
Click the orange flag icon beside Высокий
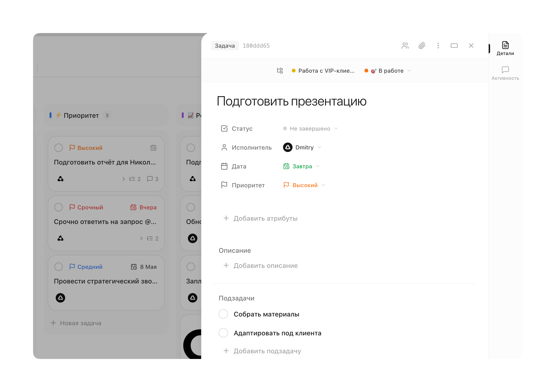[x=286, y=185]
